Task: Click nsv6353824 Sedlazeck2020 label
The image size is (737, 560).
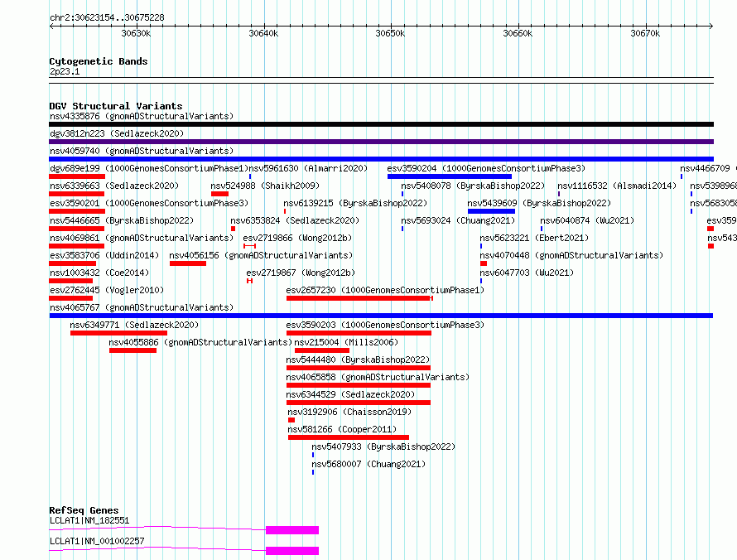Action: [295, 220]
